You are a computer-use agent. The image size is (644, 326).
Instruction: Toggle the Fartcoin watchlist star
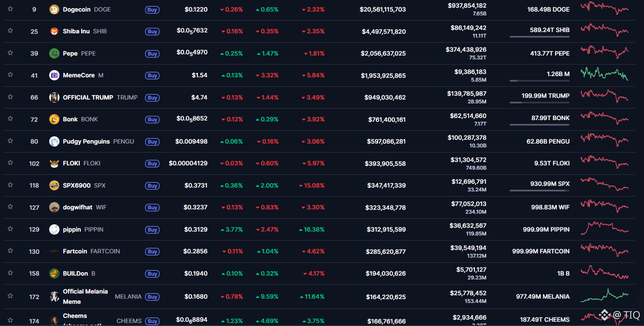(x=10, y=251)
